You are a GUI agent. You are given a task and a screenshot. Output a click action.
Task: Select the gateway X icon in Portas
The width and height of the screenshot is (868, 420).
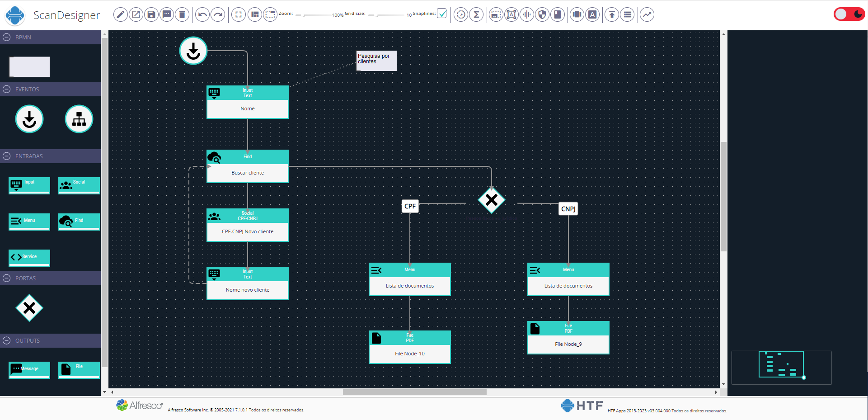tap(29, 308)
